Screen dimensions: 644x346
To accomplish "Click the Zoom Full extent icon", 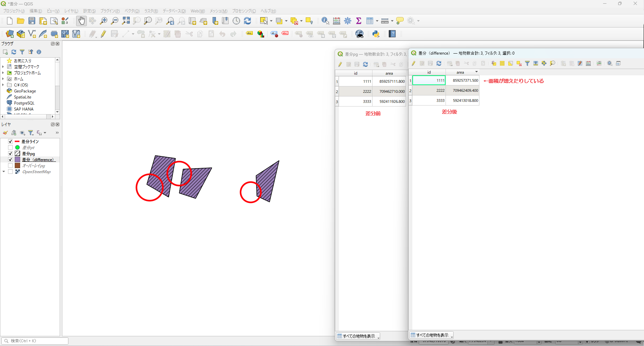I will coord(126,21).
